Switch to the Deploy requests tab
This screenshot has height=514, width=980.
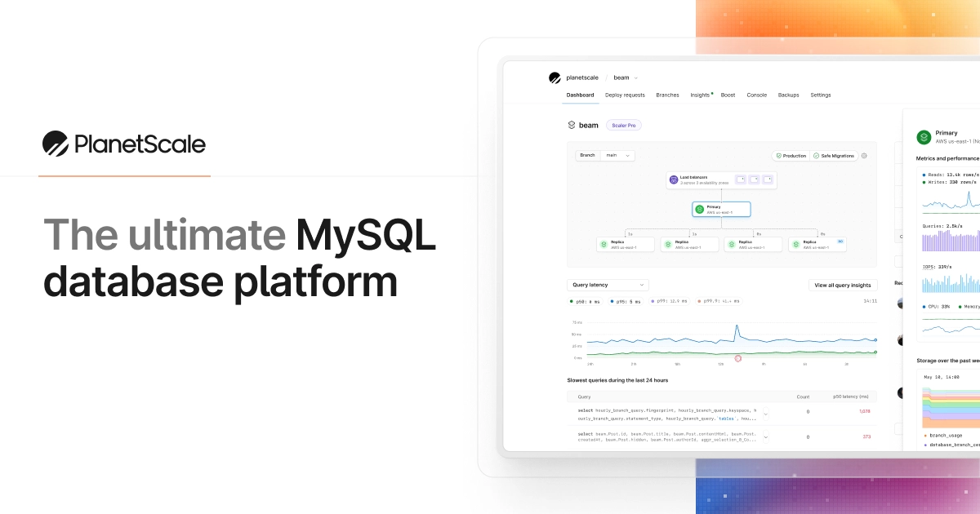point(625,95)
